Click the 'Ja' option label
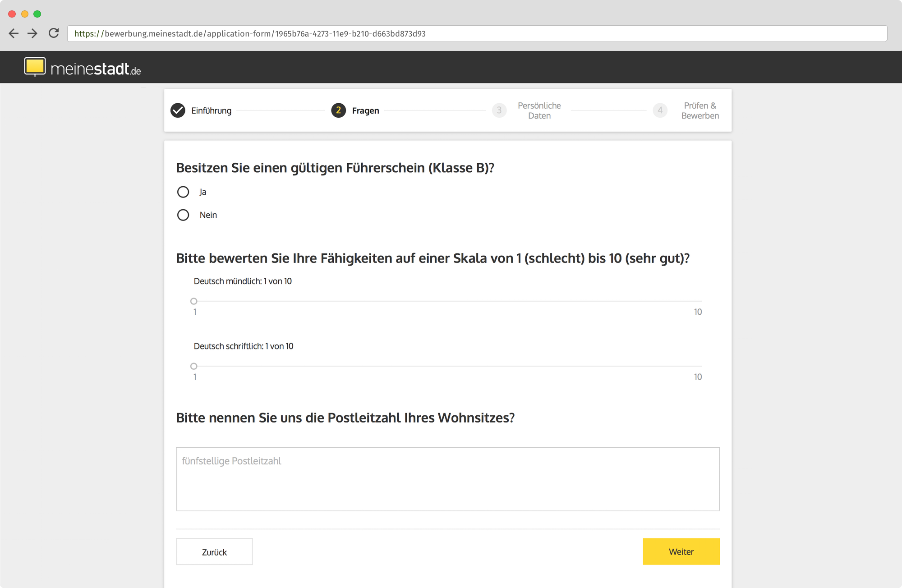The height and width of the screenshot is (588, 902). tap(203, 192)
